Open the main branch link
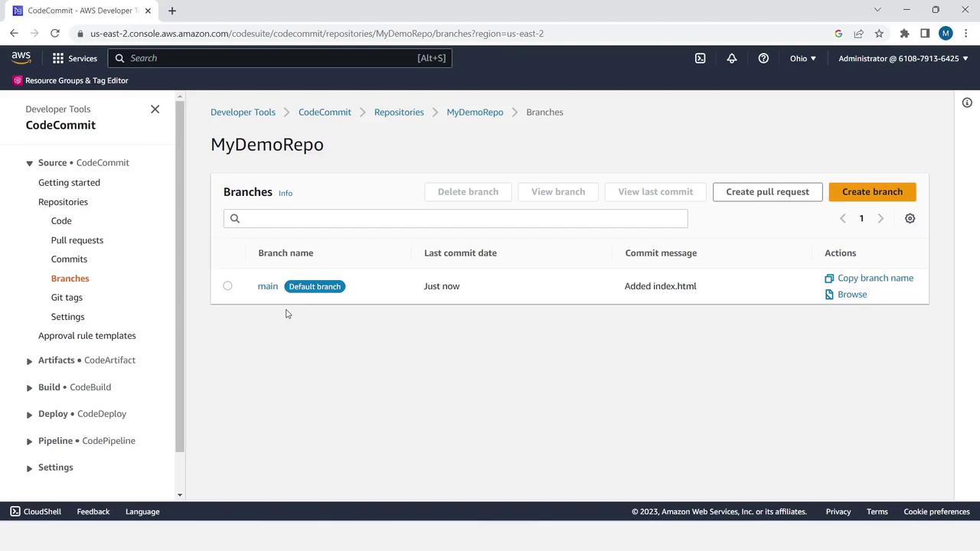The image size is (980, 551). pos(268,286)
